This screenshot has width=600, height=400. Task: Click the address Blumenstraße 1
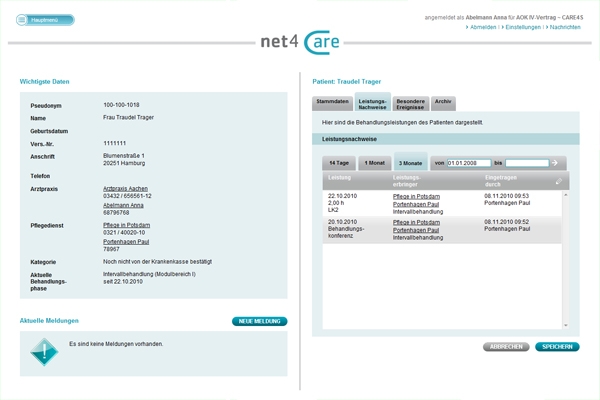coord(124,156)
